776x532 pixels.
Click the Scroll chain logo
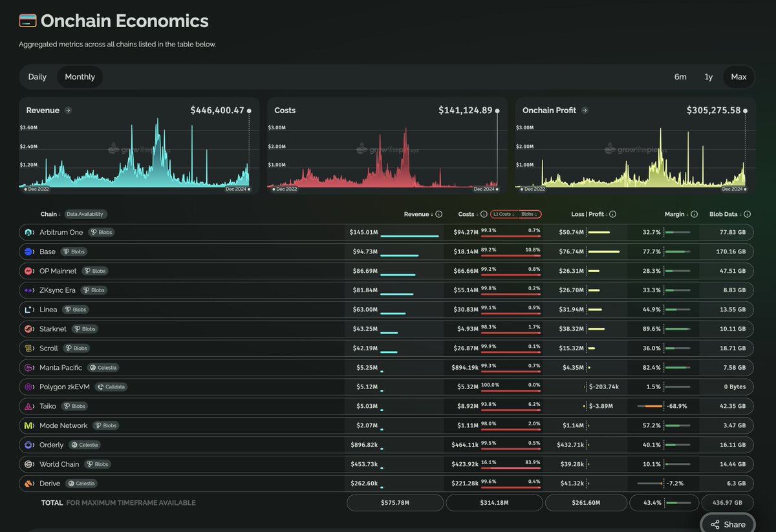pos(29,348)
